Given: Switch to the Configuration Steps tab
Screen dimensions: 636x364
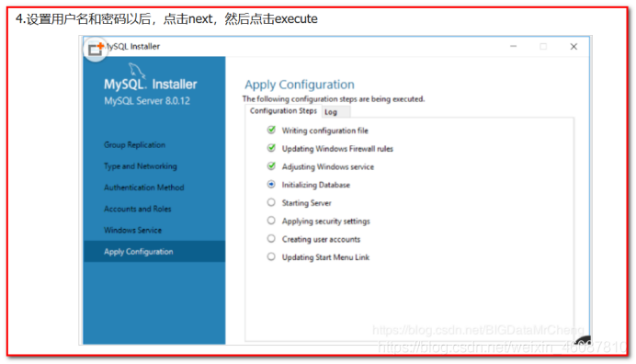Looking at the screenshot, I should click(x=283, y=111).
